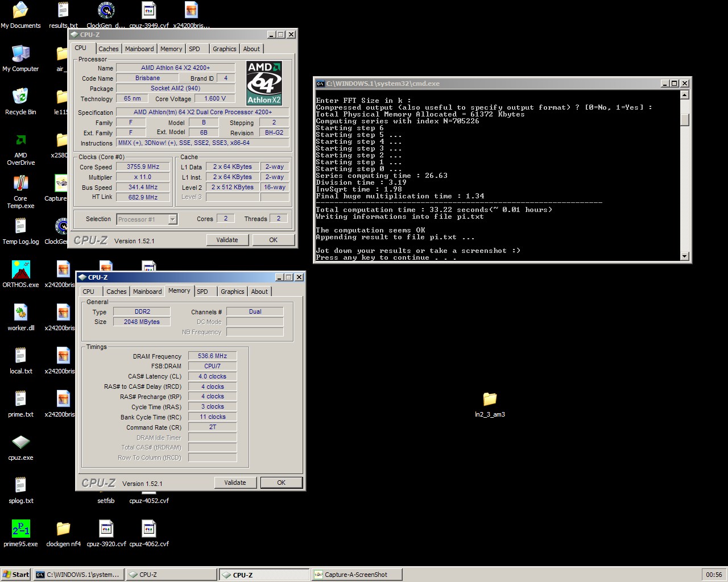Click Name field AMD Athlon 64 X2 4200+
The width and height of the screenshot is (728, 582).
tap(176, 68)
